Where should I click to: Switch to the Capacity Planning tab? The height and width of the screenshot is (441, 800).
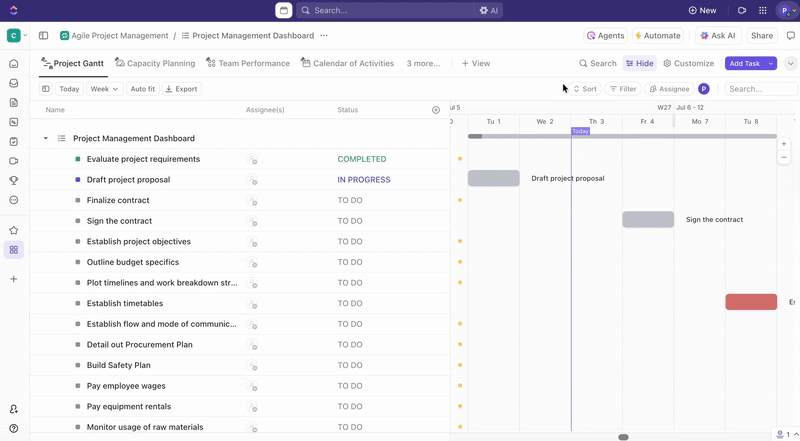tap(155, 63)
